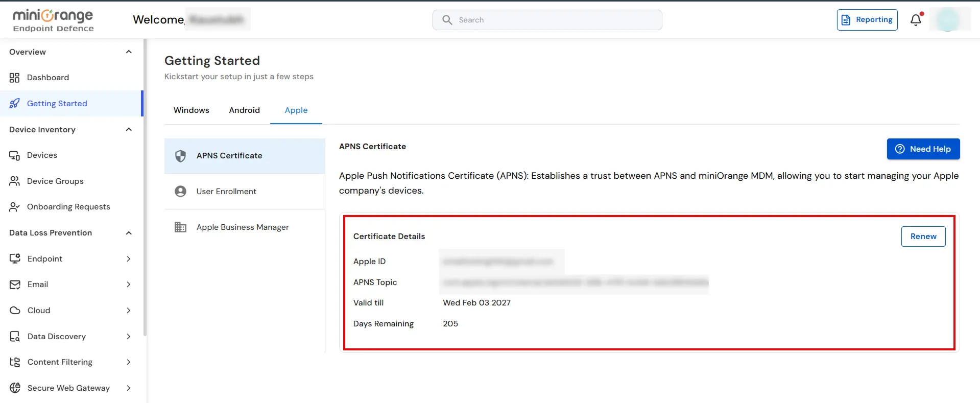Click the Getting Started rocket icon
This screenshot has height=403, width=980.
14,104
